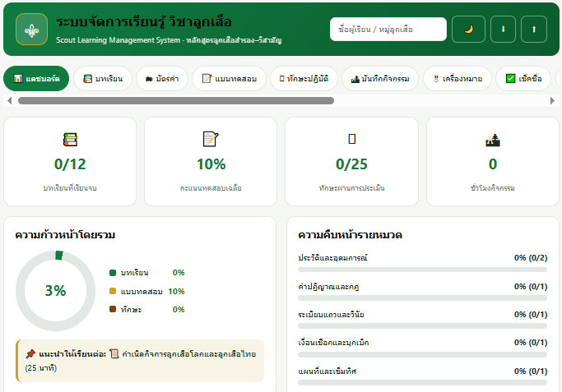Click the tab bar left scroll arrow

[x=9, y=101]
